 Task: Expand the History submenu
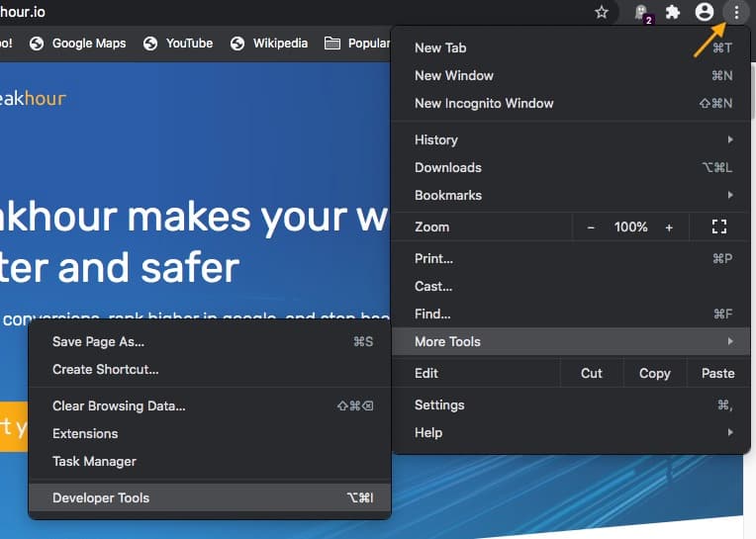point(571,139)
